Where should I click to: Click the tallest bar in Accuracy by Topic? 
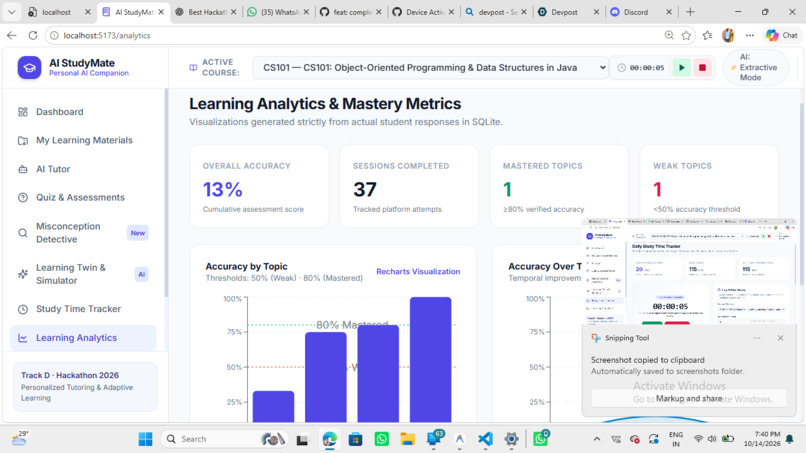[x=430, y=360]
